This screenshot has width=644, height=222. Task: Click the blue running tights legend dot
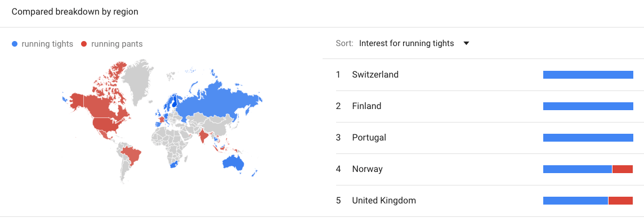tap(15, 44)
